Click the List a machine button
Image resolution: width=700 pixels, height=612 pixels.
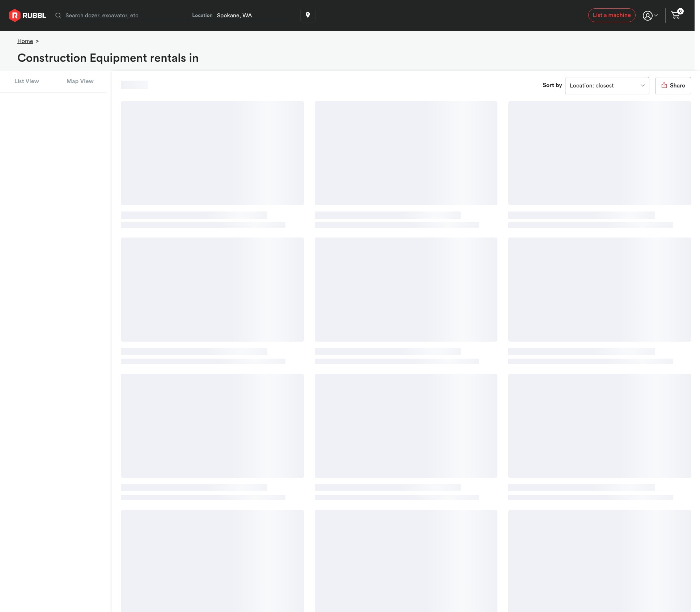click(612, 15)
